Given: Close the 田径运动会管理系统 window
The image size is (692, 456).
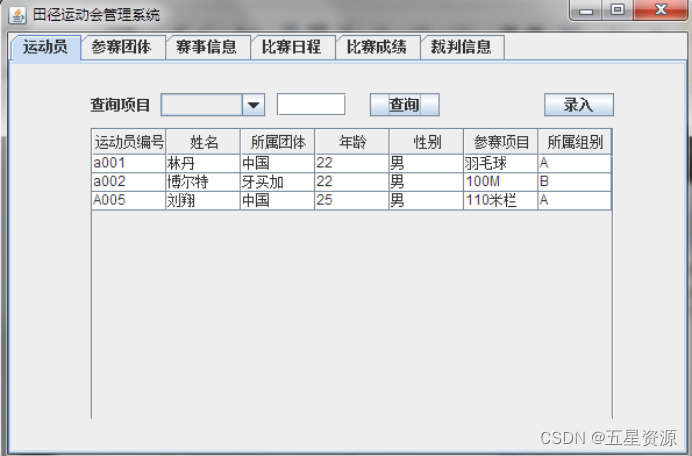Looking at the screenshot, I should [661, 10].
